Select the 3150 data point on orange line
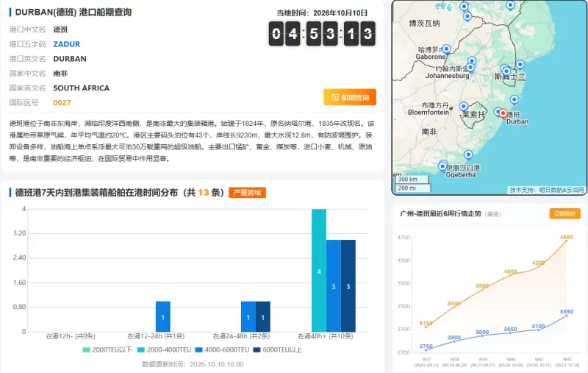This screenshot has height=373, width=588. pyautogui.click(x=426, y=327)
